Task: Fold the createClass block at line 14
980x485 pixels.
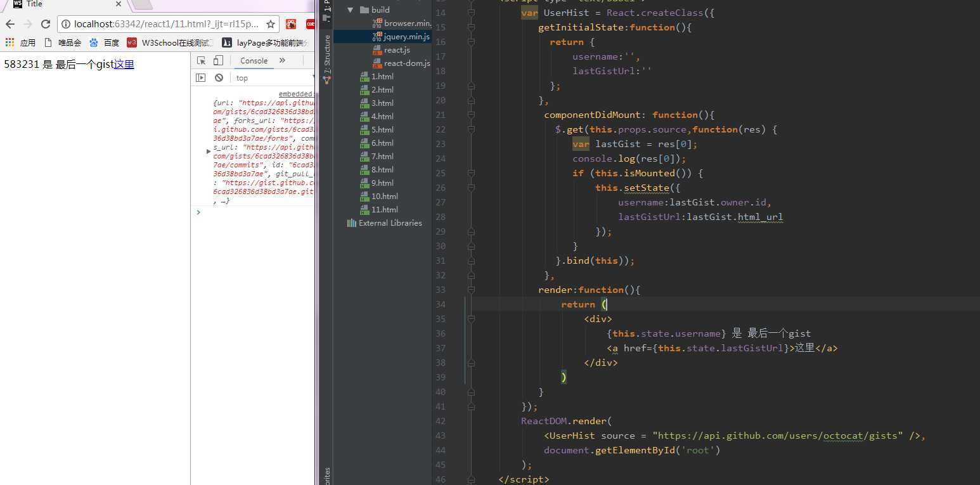Action: (x=471, y=13)
